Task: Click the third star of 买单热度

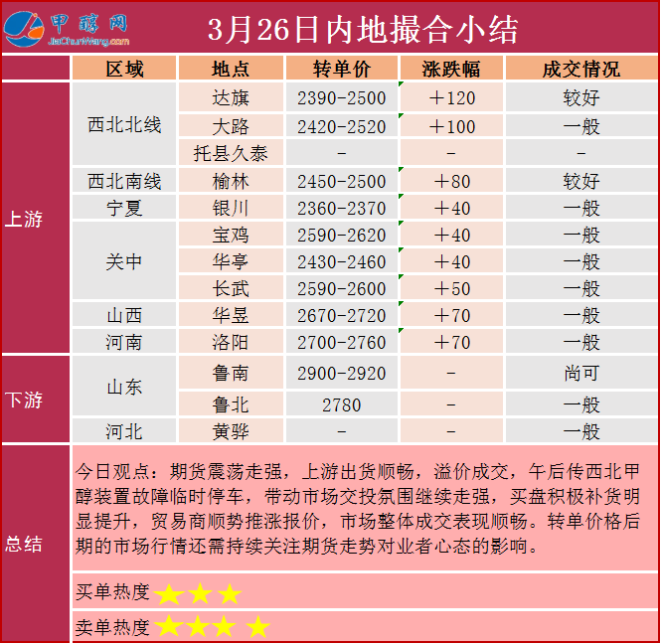Action: pyautogui.click(x=231, y=593)
